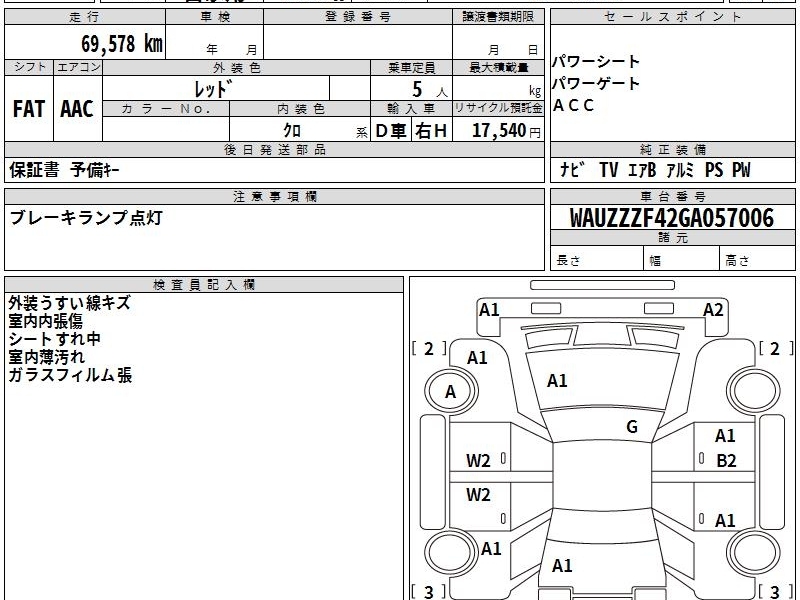Image resolution: width=800 pixels, height=600 pixels.
Task: Select the アルミ equipment item
Action: (x=680, y=170)
